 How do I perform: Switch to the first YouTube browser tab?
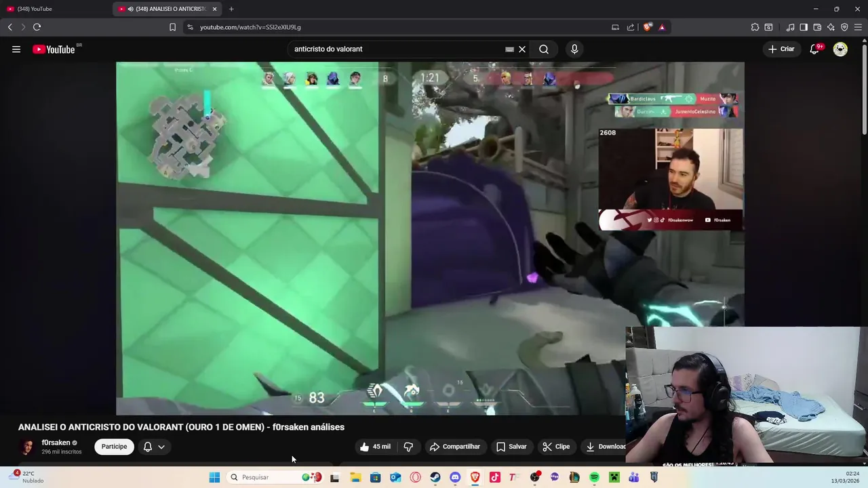(x=56, y=9)
